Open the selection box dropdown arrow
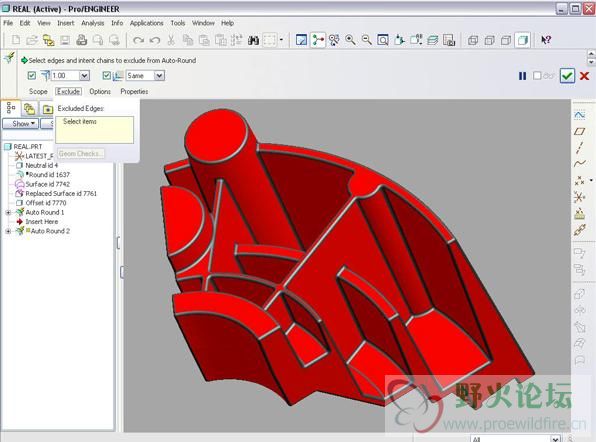The height and width of the screenshot is (442, 596). 281,40
